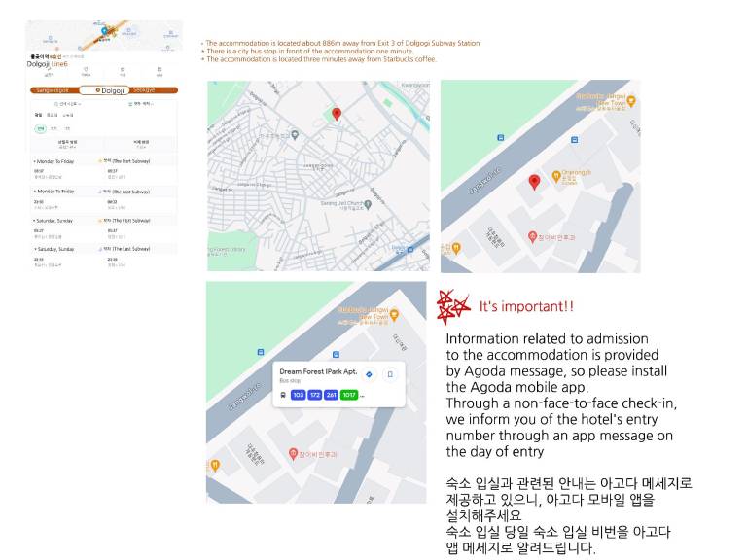747x560 pixels.
Task: Click the Sarang Jeil Church marker on overview map
Action: [x=368, y=204]
